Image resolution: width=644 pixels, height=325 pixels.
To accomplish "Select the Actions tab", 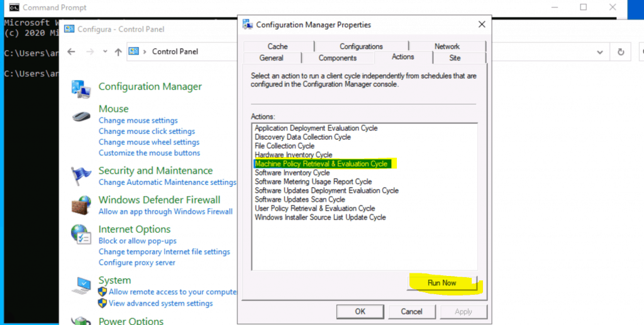I will pos(403,57).
